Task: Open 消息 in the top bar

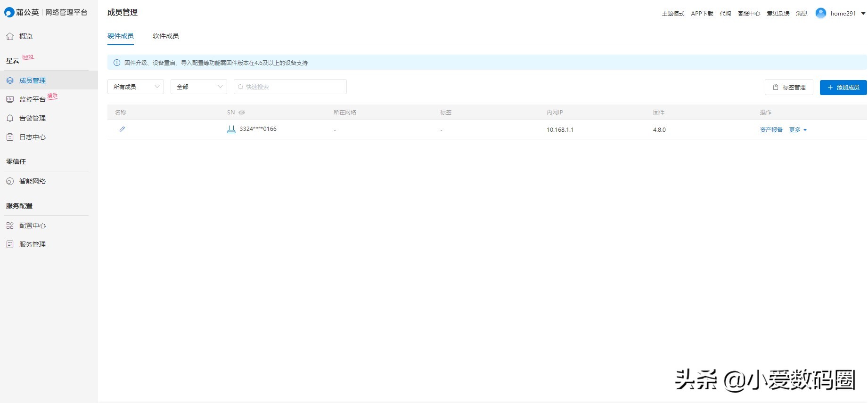Action: [802, 14]
